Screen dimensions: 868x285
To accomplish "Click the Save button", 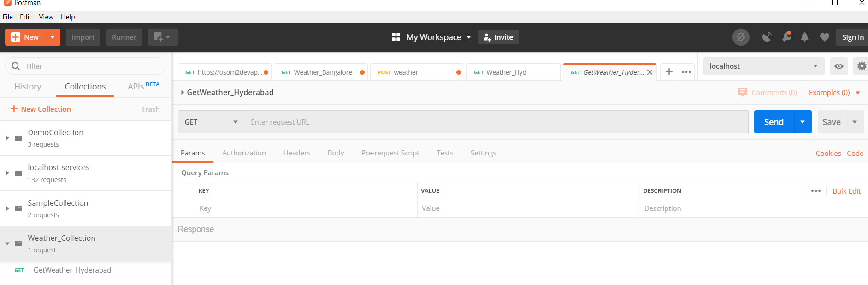I will click(x=832, y=122).
